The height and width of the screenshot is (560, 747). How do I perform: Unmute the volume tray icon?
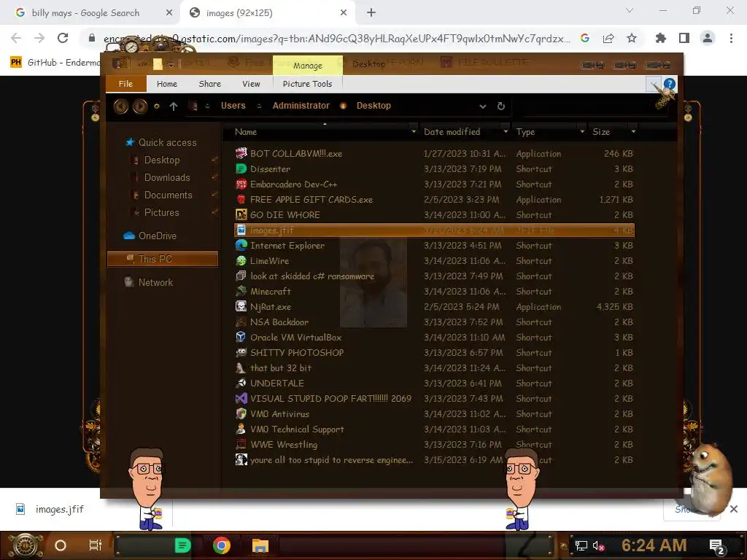598,545
